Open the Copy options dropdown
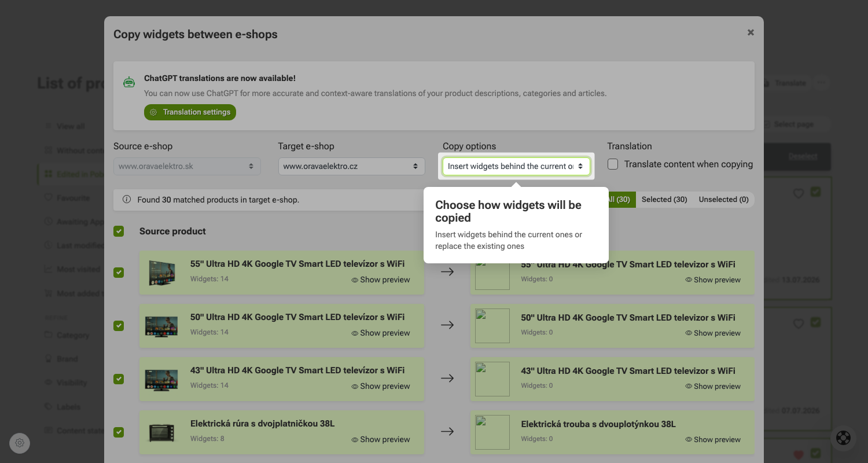This screenshot has width=868, height=463. coord(516,166)
